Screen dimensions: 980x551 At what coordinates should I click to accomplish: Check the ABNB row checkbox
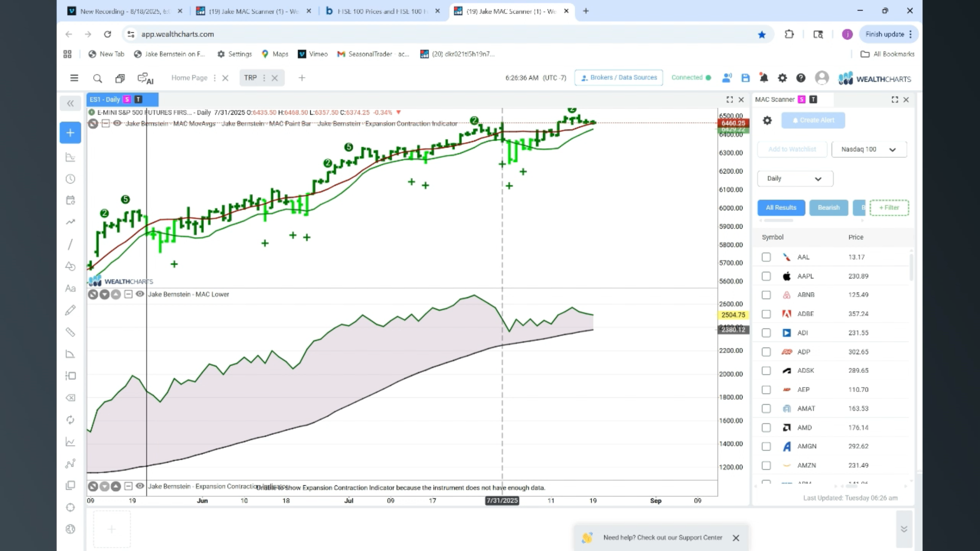pyautogui.click(x=766, y=295)
